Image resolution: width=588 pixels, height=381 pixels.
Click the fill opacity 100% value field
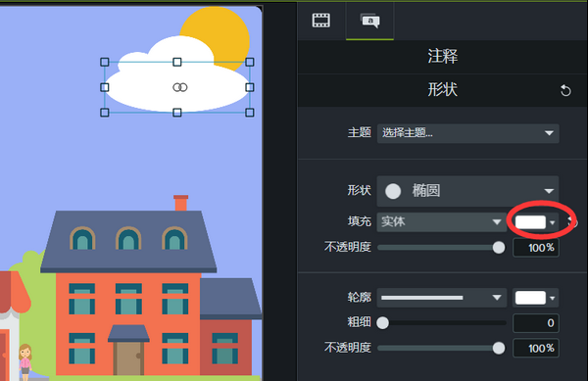point(536,248)
